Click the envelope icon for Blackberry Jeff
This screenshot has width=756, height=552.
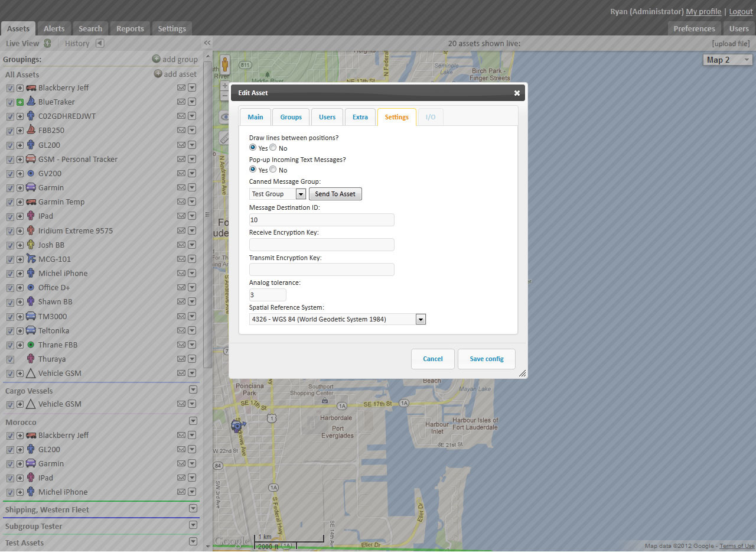tap(181, 87)
